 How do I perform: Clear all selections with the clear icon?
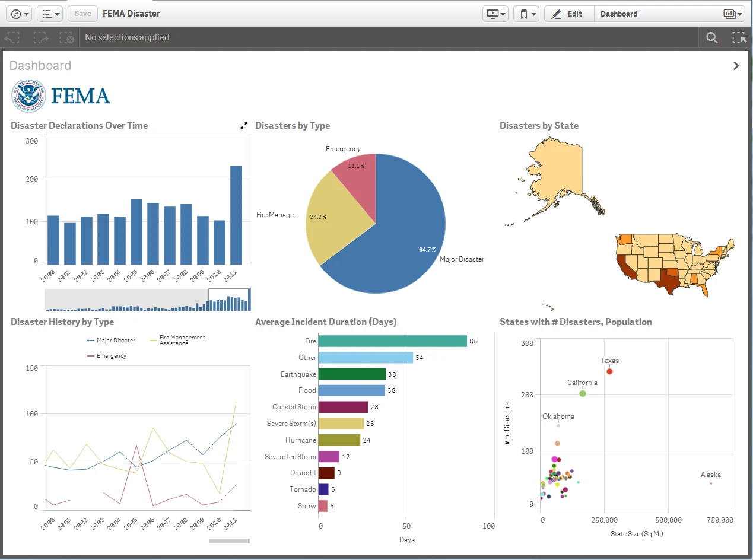point(66,37)
